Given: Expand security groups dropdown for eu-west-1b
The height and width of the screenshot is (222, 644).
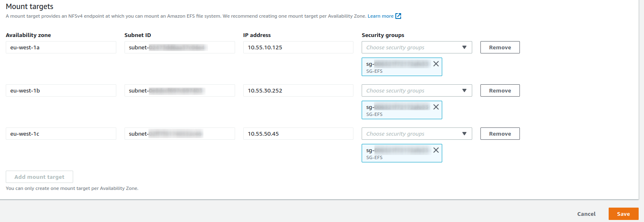Looking at the screenshot, I should point(417,90).
